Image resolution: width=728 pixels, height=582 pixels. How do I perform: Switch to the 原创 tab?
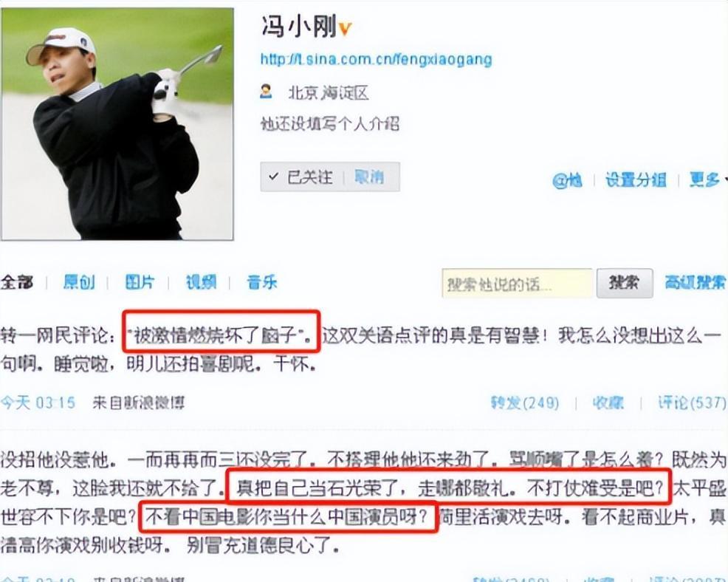[x=79, y=282]
